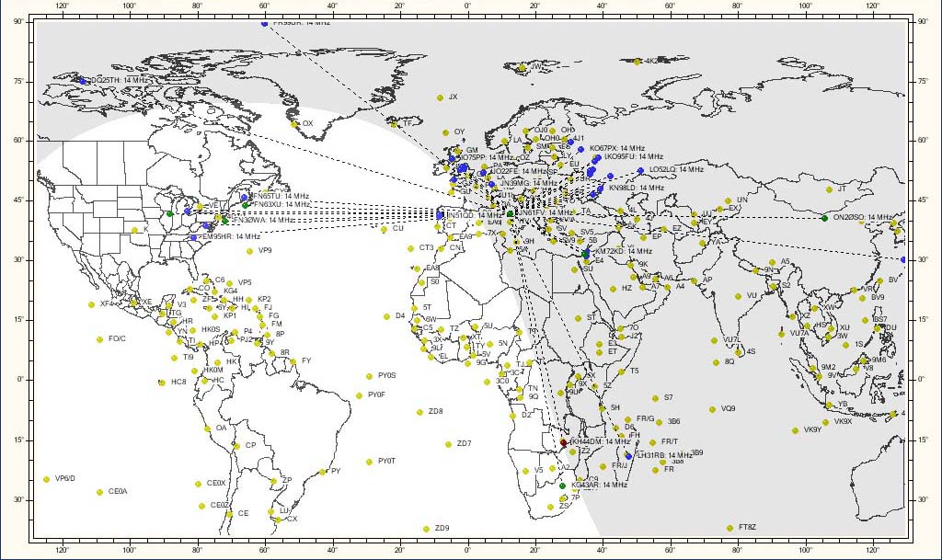
Task: Select the LH31RB: 14 MHz label
Action: click(x=664, y=455)
